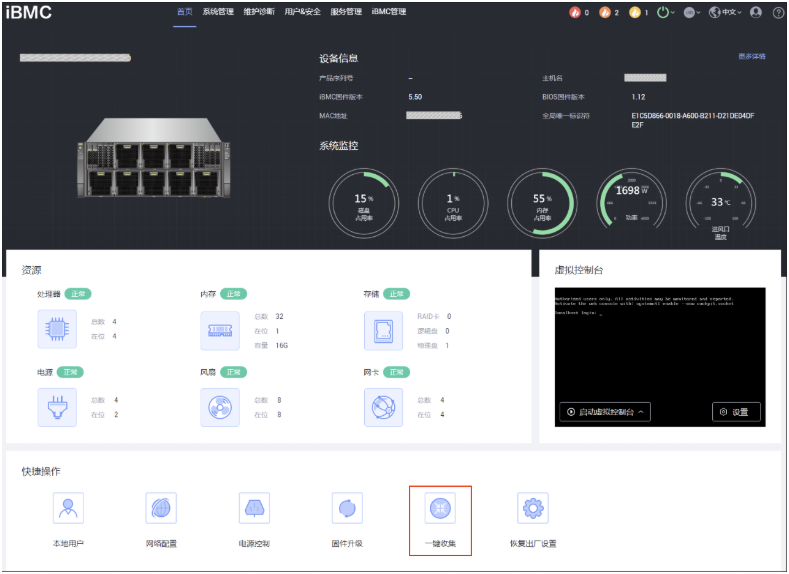Click the 更多详情 link in device info
789x574 pixels.
pos(752,57)
